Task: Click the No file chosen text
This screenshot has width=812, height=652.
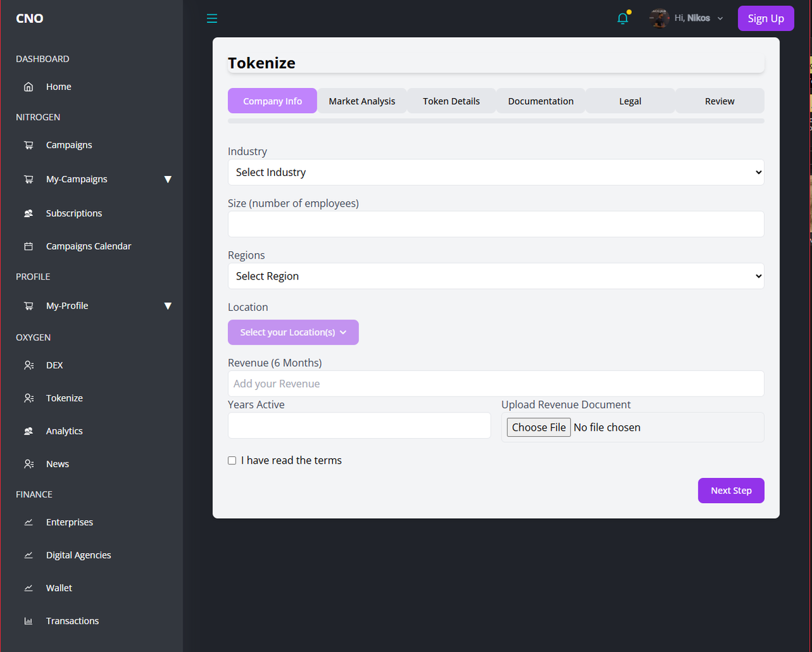Action: point(607,427)
